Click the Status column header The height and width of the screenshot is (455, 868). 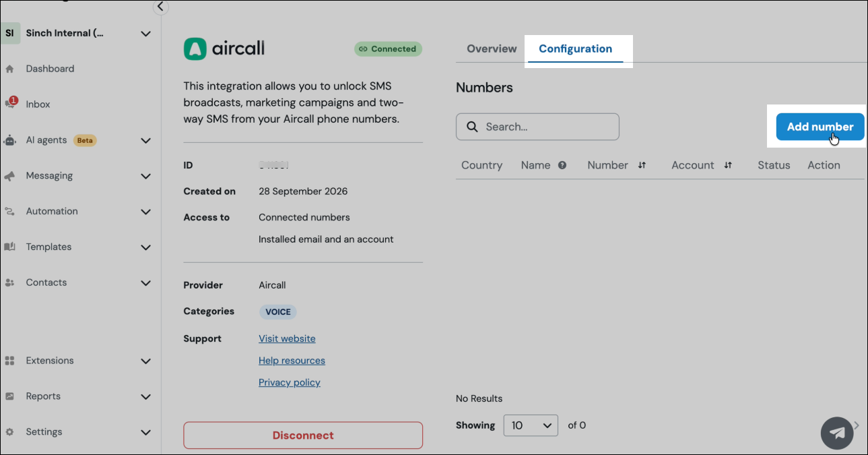pyautogui.click(x=774, y=165)
